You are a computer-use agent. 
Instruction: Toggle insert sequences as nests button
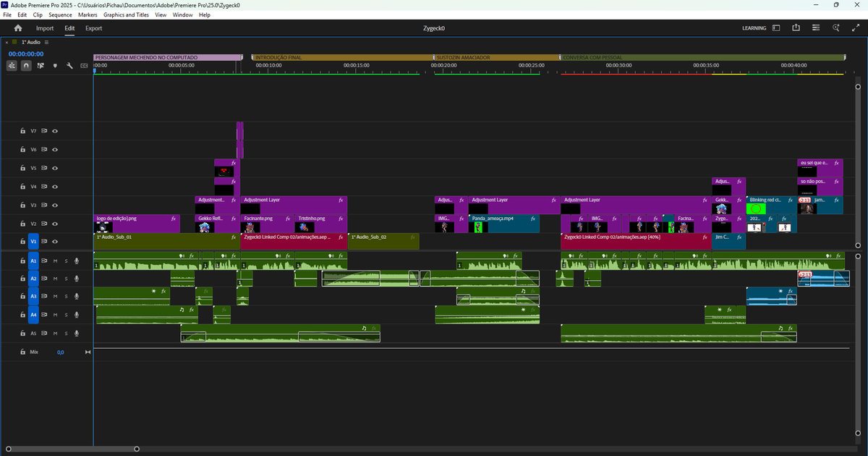[x=12, y=65]
